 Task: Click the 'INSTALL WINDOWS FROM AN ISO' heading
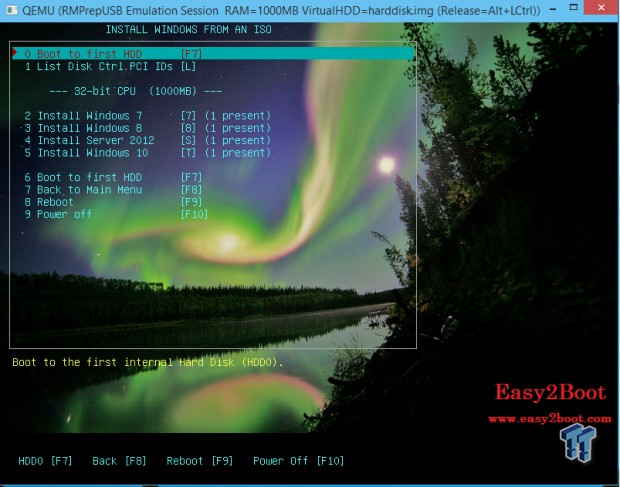(189, 29)
